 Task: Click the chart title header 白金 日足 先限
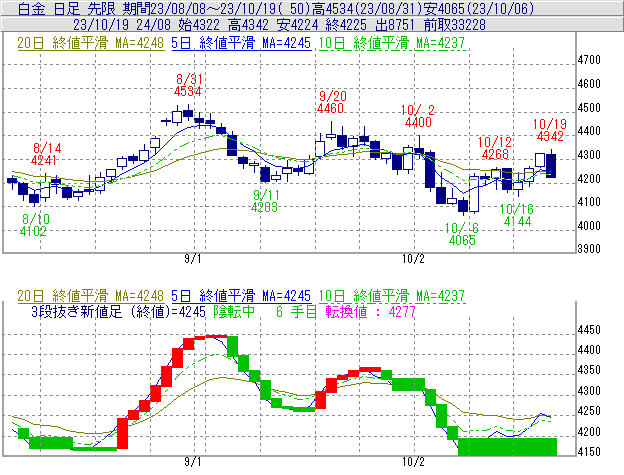[67, 8]
